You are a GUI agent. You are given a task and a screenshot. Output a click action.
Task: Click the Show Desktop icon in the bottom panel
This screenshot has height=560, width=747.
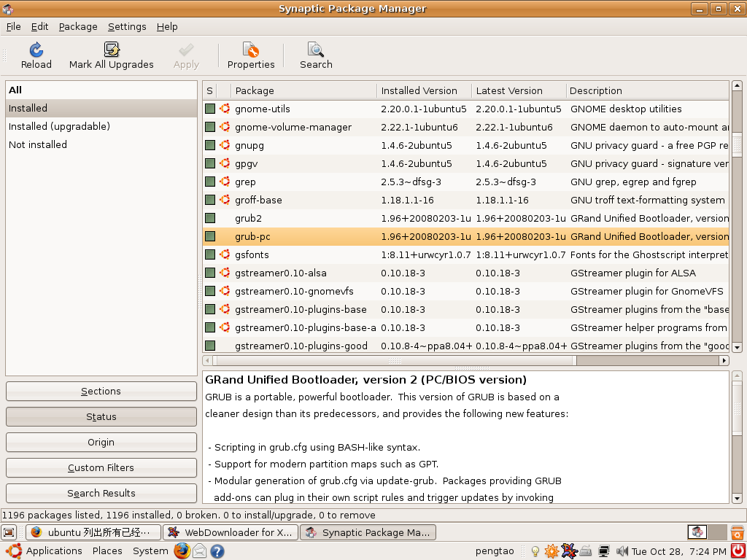9,532
